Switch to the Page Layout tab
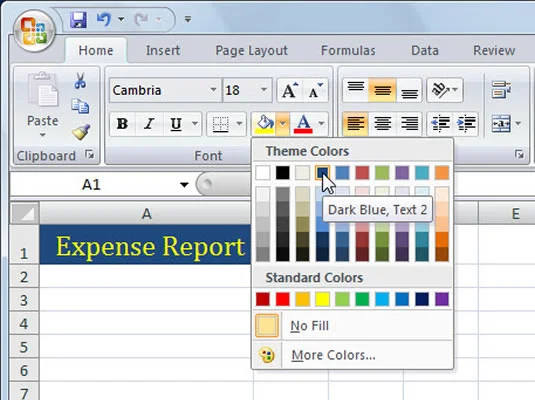Image resolution: width=535 pixels, height=400 pixels. pyautogui.click(x=251, y=51)
